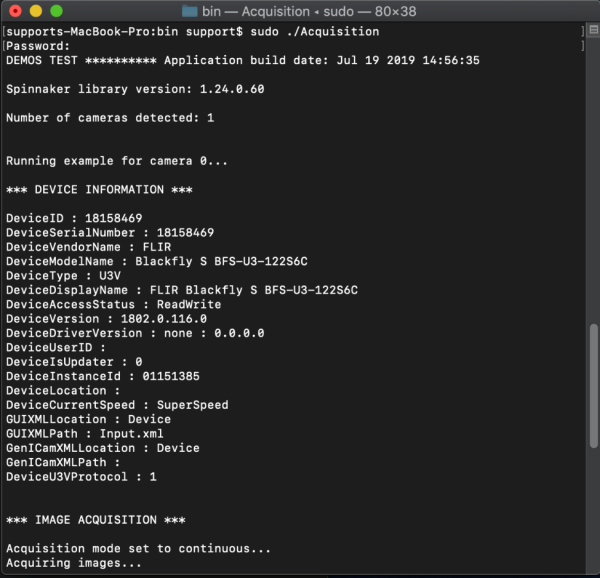This screenshot has height=578, width=600.
Task: Click the 'DeviceLocation :' line
Action: [x=63, y=391]
